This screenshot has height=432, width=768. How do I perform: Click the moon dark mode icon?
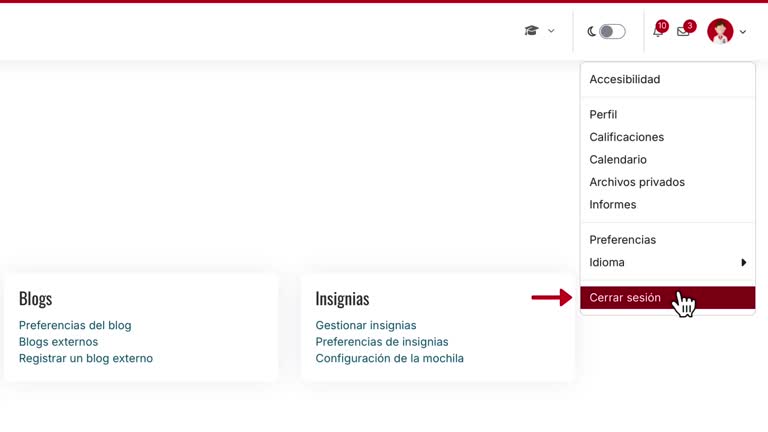(x=592, y=32)
